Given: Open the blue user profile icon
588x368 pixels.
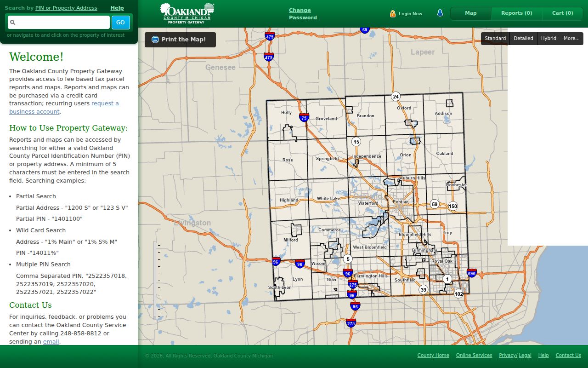Looking at the screenshot, I should tap(440, 13).
